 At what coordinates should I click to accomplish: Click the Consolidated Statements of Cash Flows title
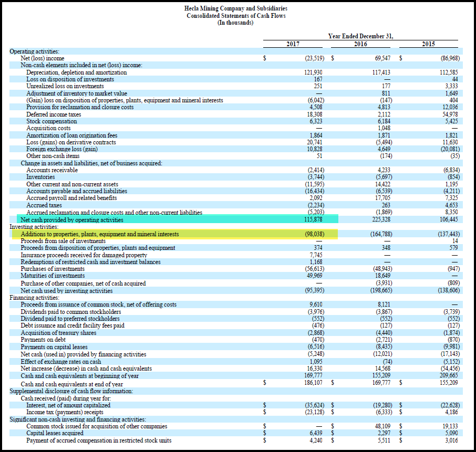(x=236, y=16)
